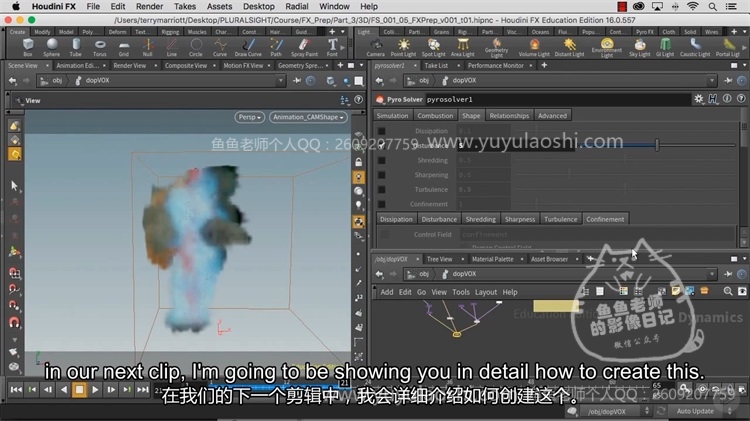Select the Font shelf tool

332,48
